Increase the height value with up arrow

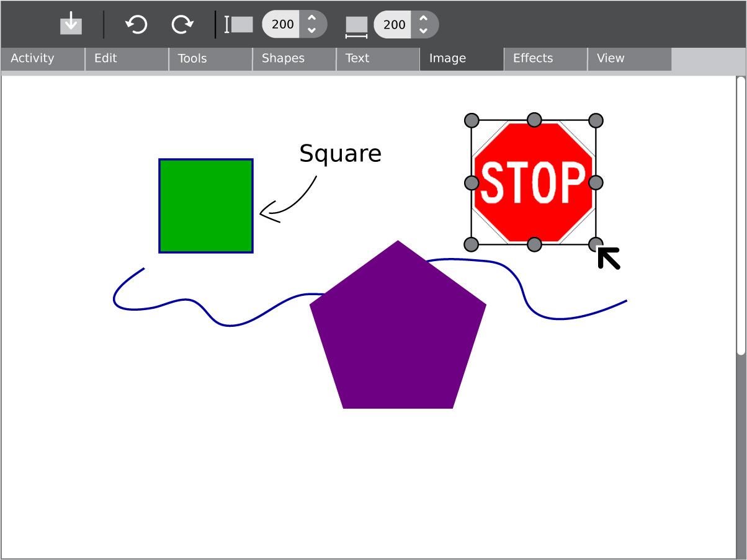click(312, 19)
